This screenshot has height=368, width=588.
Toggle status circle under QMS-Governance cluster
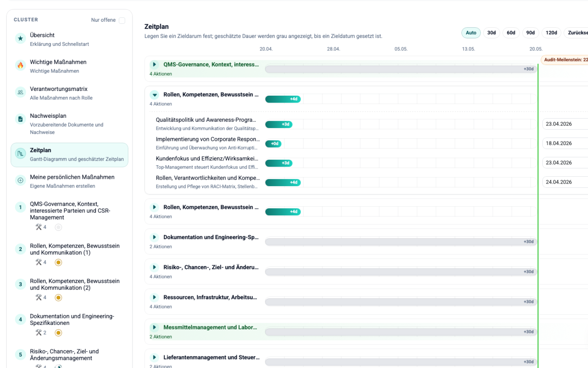[58, 227]
